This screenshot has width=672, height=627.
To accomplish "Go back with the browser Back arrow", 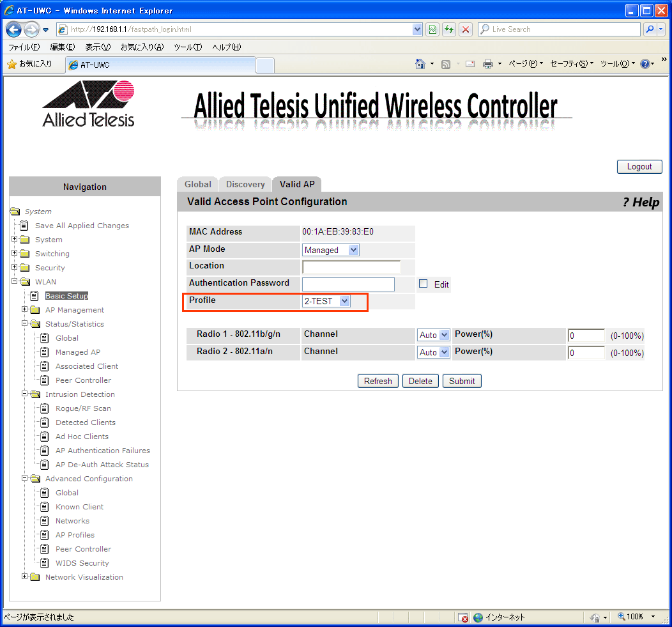I will [13, 29].
